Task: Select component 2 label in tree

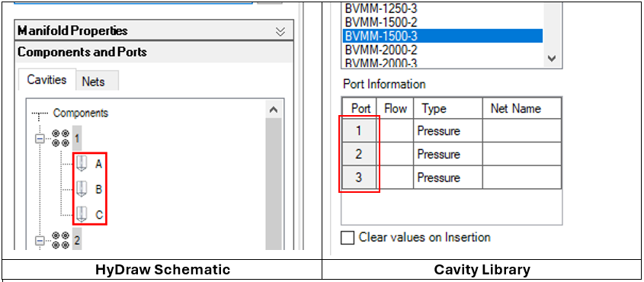Action: (77, 241)
